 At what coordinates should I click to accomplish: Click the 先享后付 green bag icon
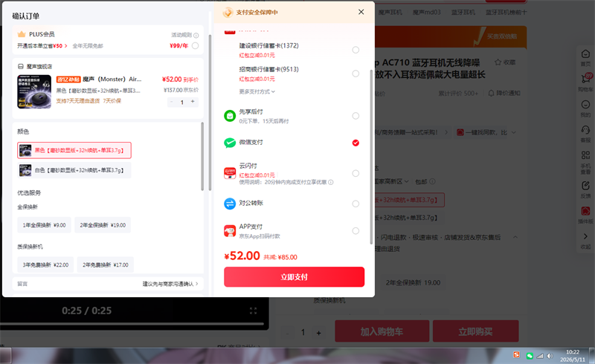click(x=230, y=116)
